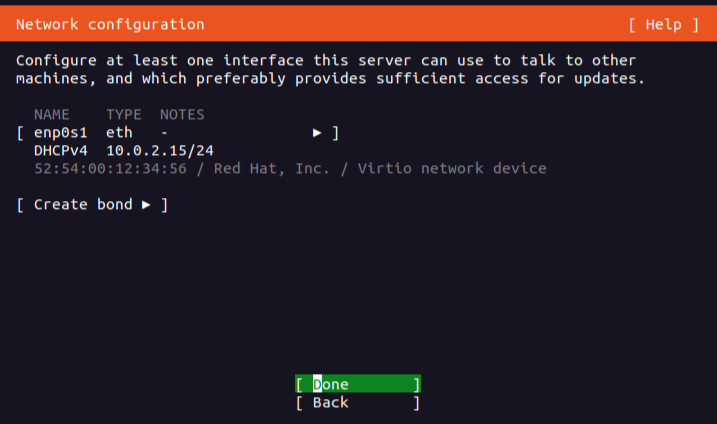Click the 10.0.2.15/24 IP address

[160, 150]
